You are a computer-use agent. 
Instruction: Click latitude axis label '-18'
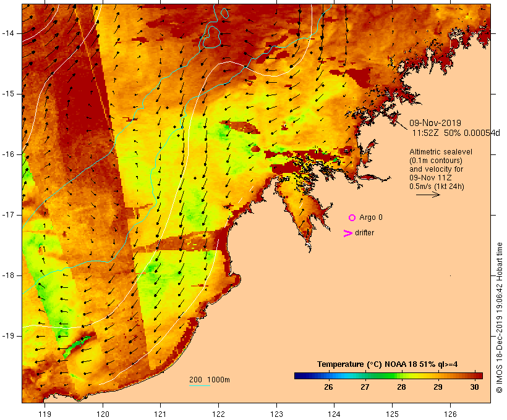[x=8, y=275]
